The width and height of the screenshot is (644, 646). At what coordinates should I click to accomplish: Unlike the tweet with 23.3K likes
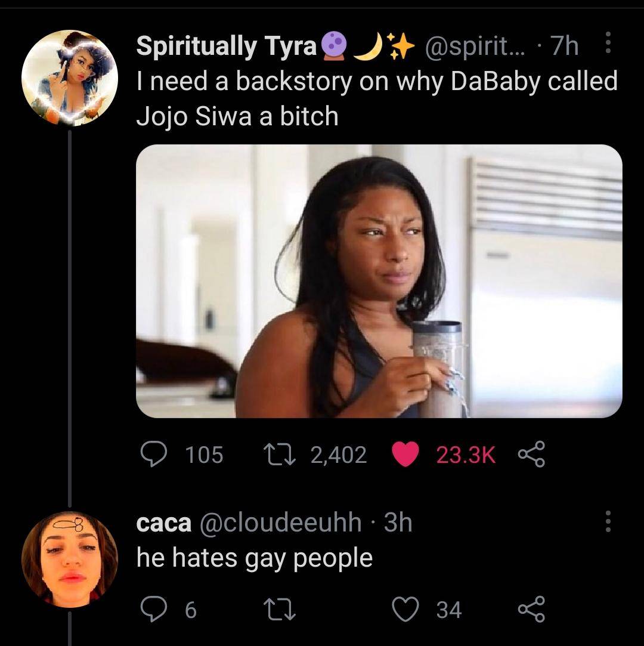(405, 455)
